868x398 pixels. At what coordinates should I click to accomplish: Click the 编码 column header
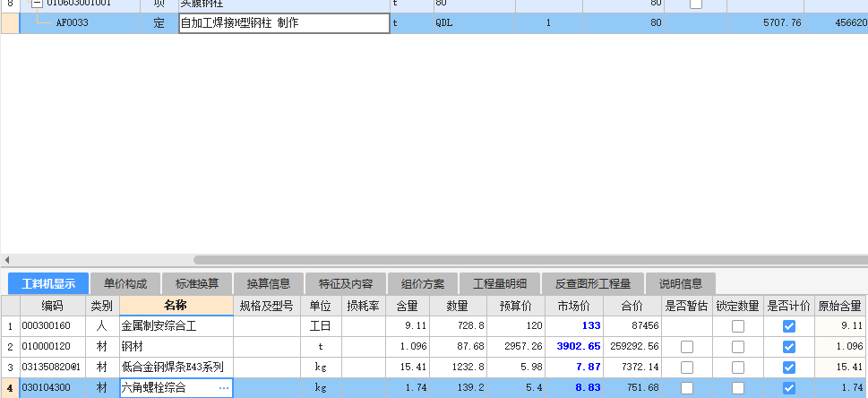click(x=53, y=306)
